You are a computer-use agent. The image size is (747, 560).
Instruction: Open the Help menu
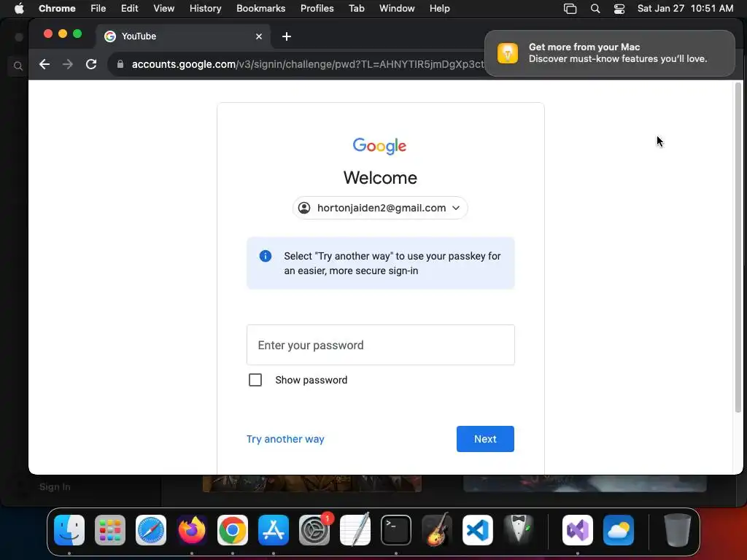(x=439, y=9)
